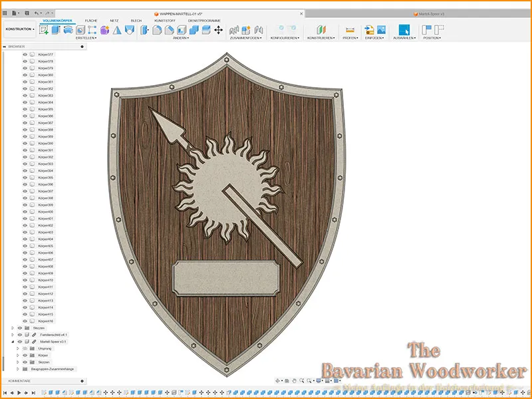Expand the Baugruppen-Zusammenhänge folder
Viewport: 532px width, 399px height.
18,369
